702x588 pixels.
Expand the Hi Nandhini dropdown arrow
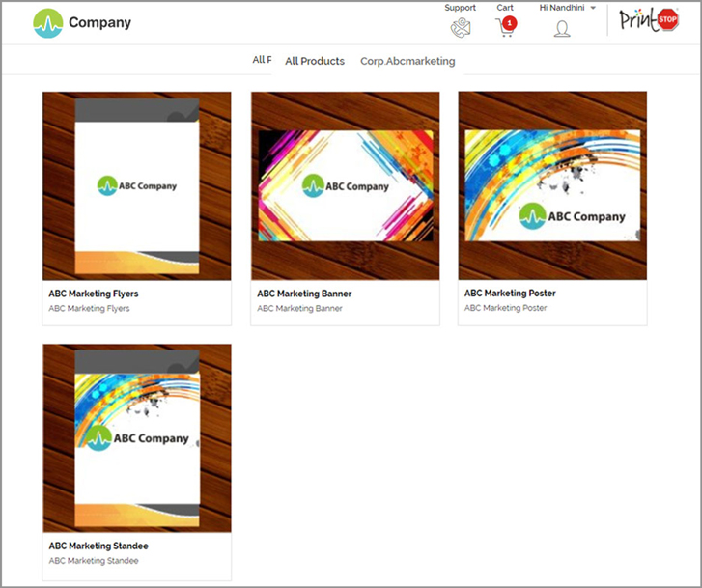tap(593, 8)
